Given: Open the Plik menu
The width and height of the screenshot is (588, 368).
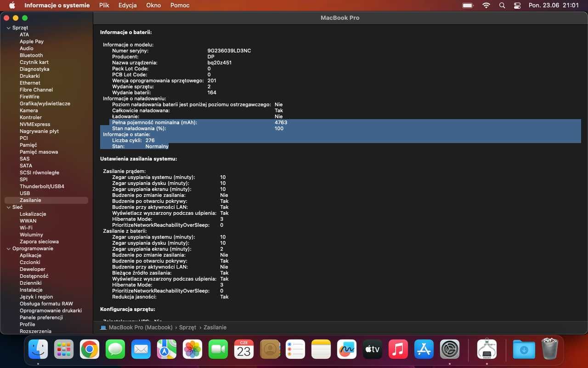Looking at the screenshot, I should [x=104, y=6].
